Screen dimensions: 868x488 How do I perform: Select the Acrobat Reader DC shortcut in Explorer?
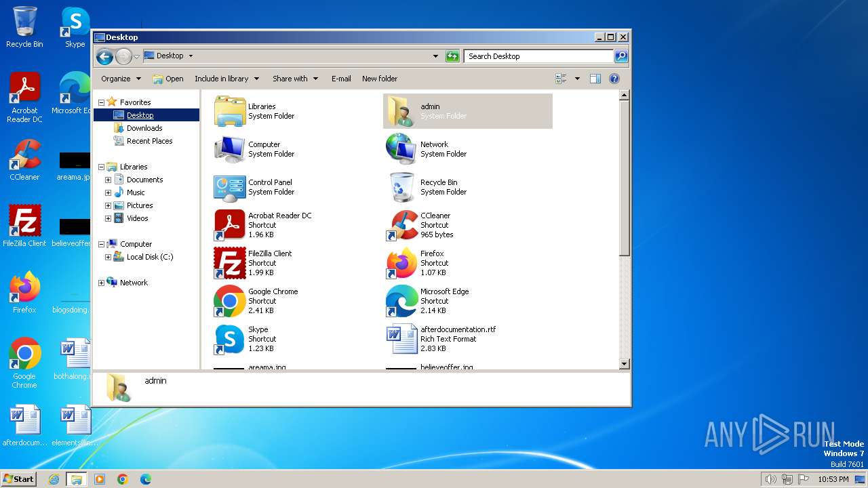[230, 225]
